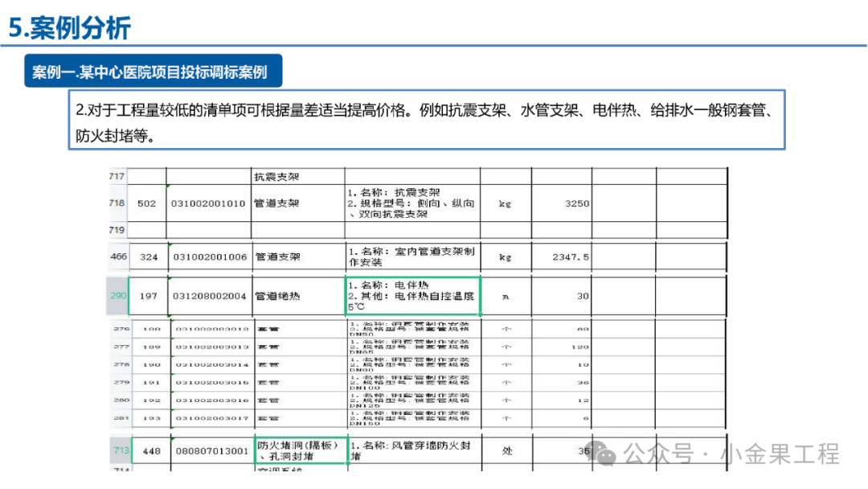Viewport: 868px width, 489px height.
Task: Click the quantity 2347.5 cell
Action: click(561, 257)
